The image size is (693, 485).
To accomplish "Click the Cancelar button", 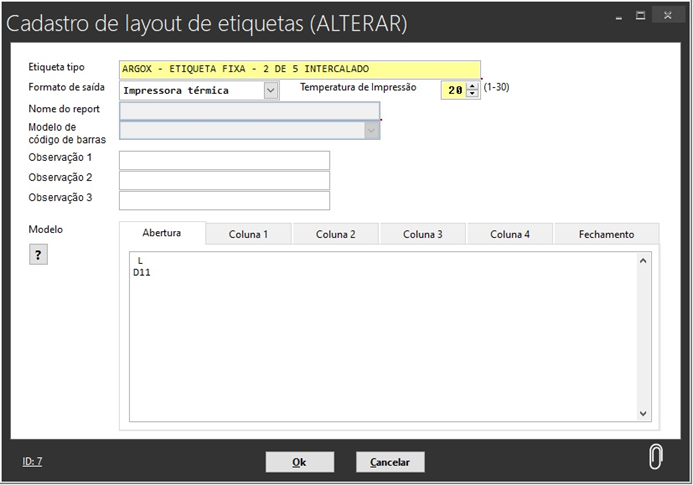I will tap(390, 462).
